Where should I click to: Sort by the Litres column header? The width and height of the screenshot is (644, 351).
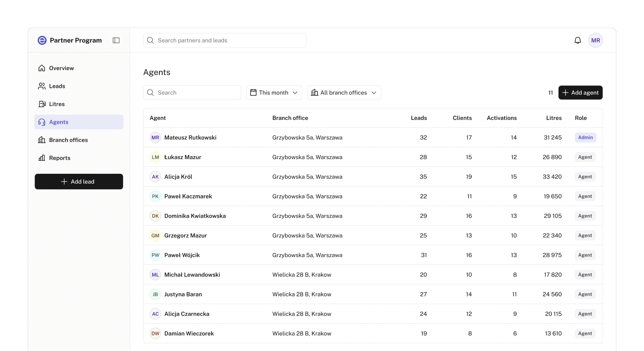pos(554,118)
